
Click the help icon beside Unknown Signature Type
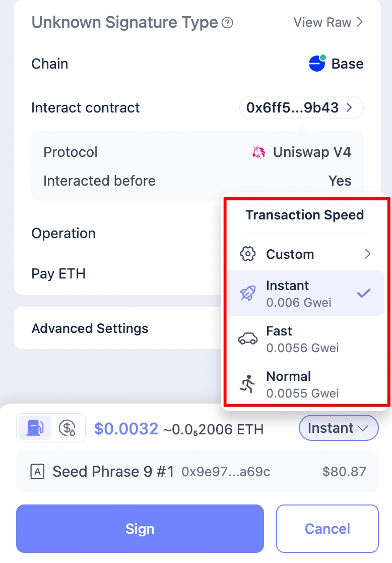(x=228, y=23)
